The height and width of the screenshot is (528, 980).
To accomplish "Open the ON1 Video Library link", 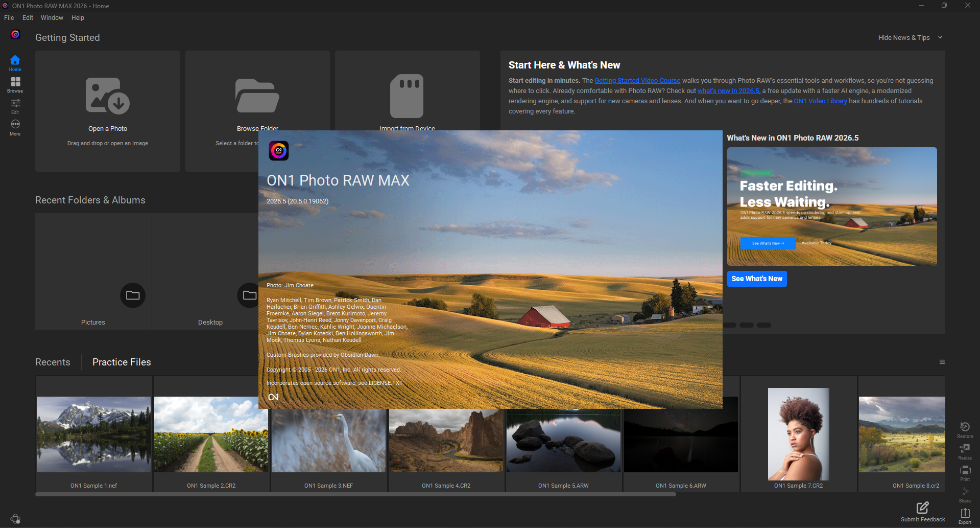I will click(x=820, y=101).
